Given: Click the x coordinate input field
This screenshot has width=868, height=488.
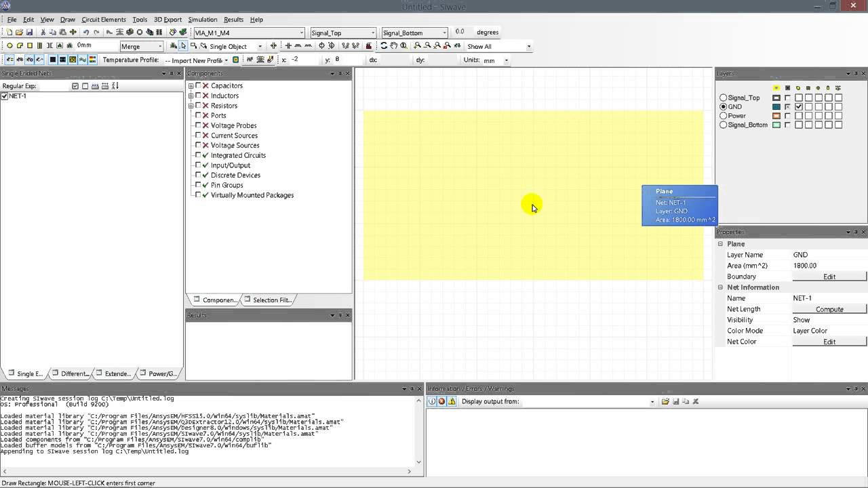Looking at the screenshot, I should click(304, 60).
